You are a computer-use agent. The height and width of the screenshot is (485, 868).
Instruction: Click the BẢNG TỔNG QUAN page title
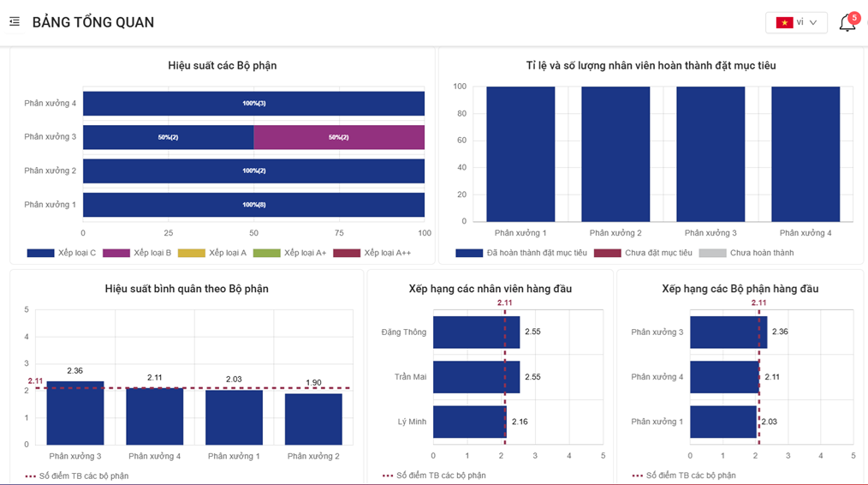tap(93, 22)
